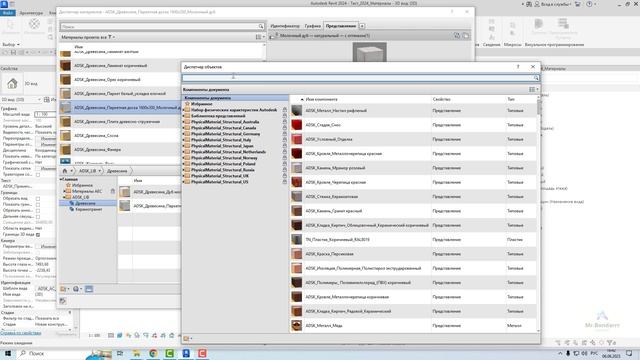Pick ADSK_Камень_Мрамор розовый thumbnail
Screen dimensions: 640x360
coord(297,168)
